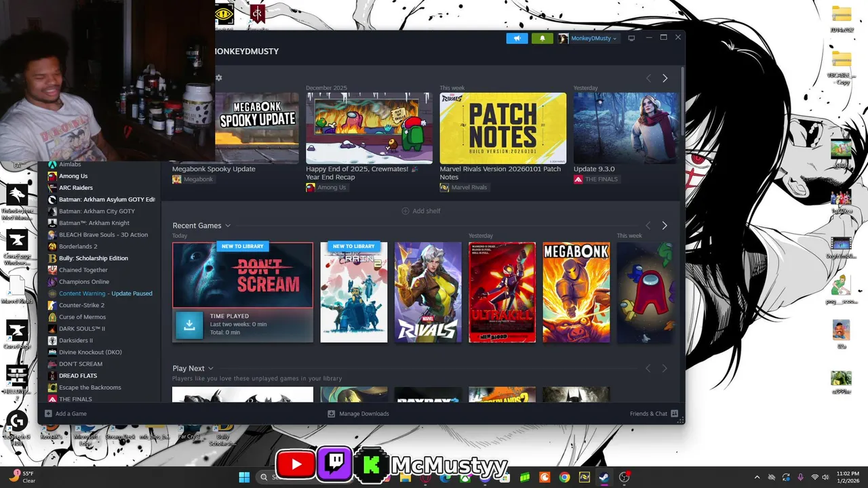Open the green Steam notifications bell
Image resolution: width=868 pixels, height=488 pixels.
click(542, 39)
